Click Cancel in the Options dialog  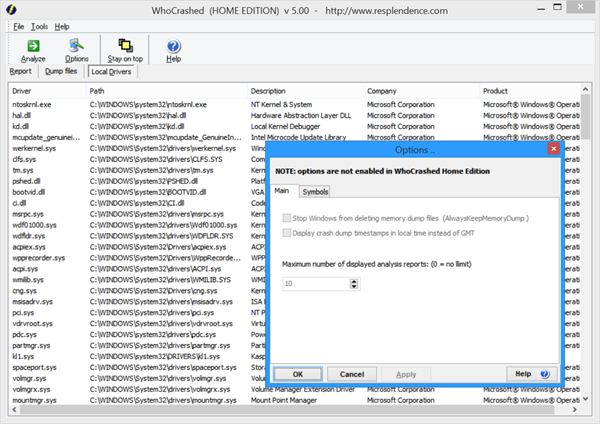[x=352, y=374]
